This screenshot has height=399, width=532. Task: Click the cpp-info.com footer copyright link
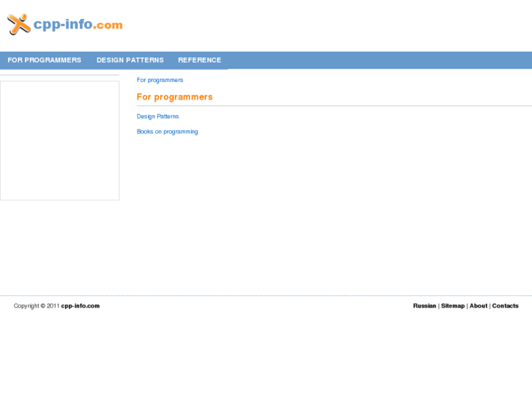pyautogui.click(x=80, y=305)
